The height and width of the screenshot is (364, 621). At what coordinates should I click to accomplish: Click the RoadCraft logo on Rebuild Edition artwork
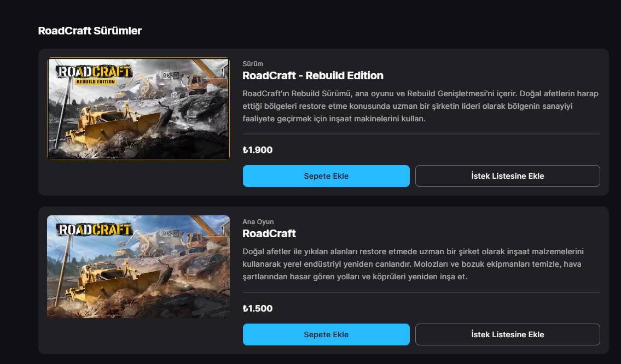[94, 72]
